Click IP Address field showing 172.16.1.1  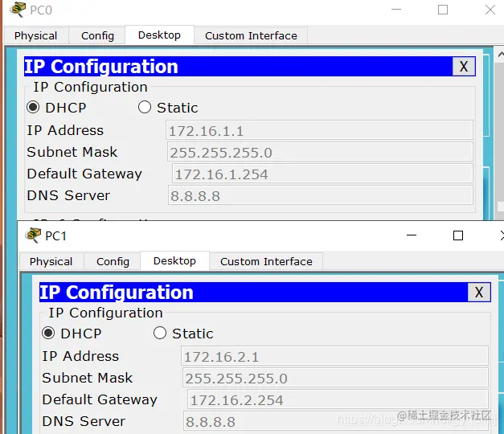pos(319,130)
